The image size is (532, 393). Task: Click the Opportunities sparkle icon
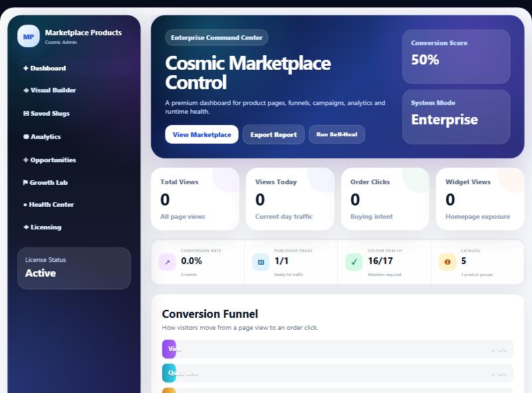26,160
